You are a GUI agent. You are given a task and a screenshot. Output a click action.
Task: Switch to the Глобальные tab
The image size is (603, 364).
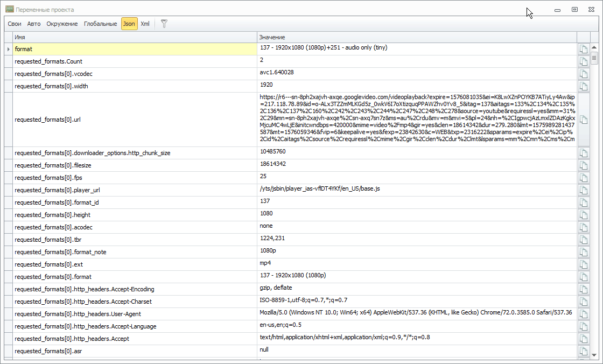tap(100, 24)
